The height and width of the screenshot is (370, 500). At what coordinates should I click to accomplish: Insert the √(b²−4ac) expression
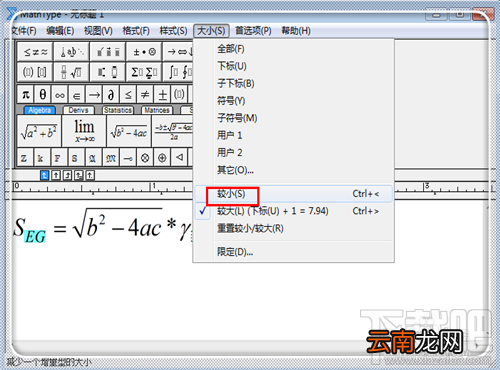coord(129,131)
